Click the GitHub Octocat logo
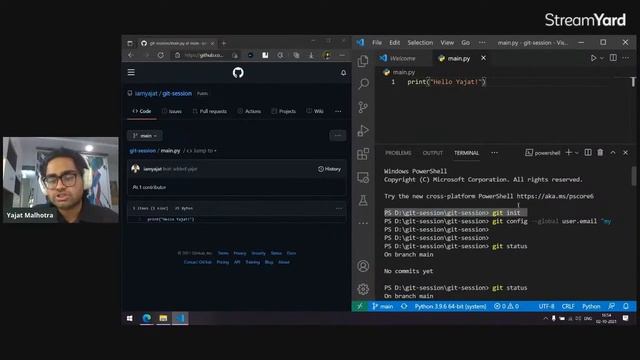The image size is (640, 360). (238, 73)
